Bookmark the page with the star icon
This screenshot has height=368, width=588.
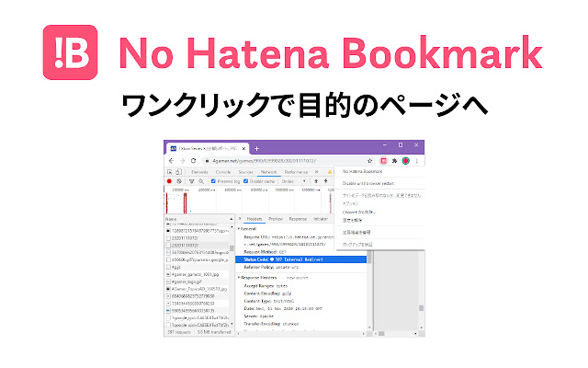click(x=369, y=161)
